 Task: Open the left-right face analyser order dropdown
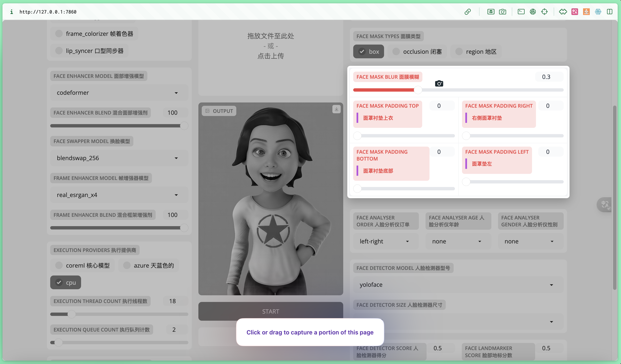(x=386, y=241)
